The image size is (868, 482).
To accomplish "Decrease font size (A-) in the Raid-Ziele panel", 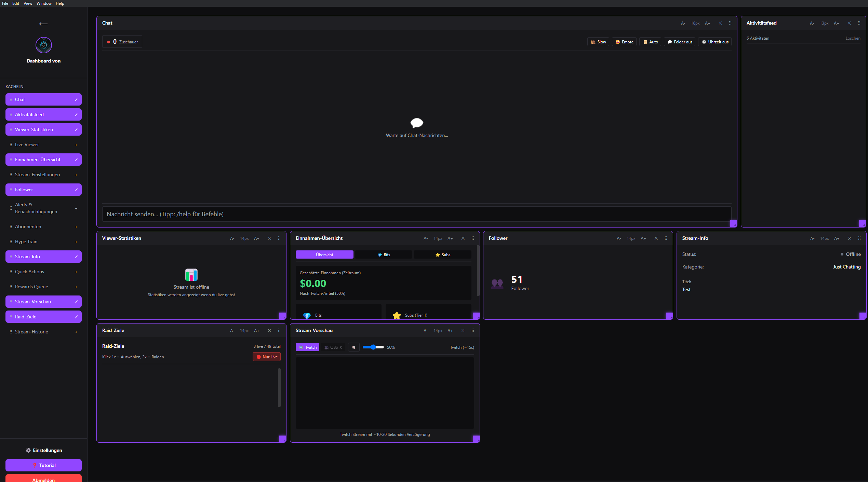I will coord(232,330).
